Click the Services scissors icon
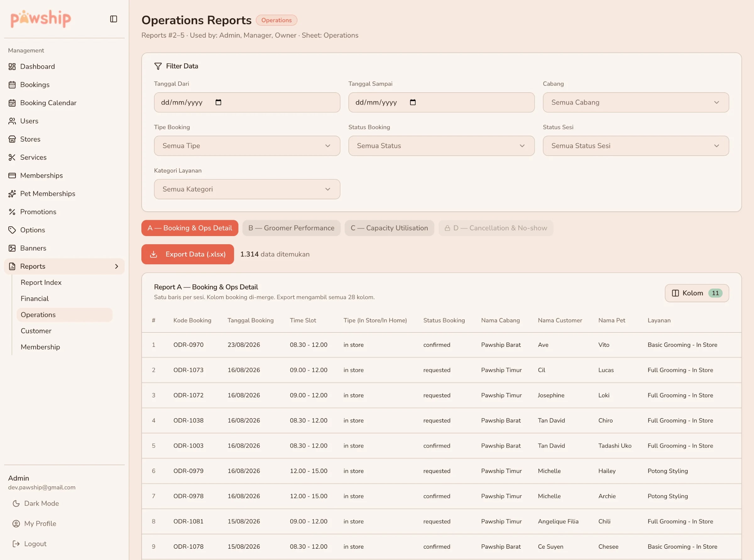The image size is (754, 560). coord(12,157)
